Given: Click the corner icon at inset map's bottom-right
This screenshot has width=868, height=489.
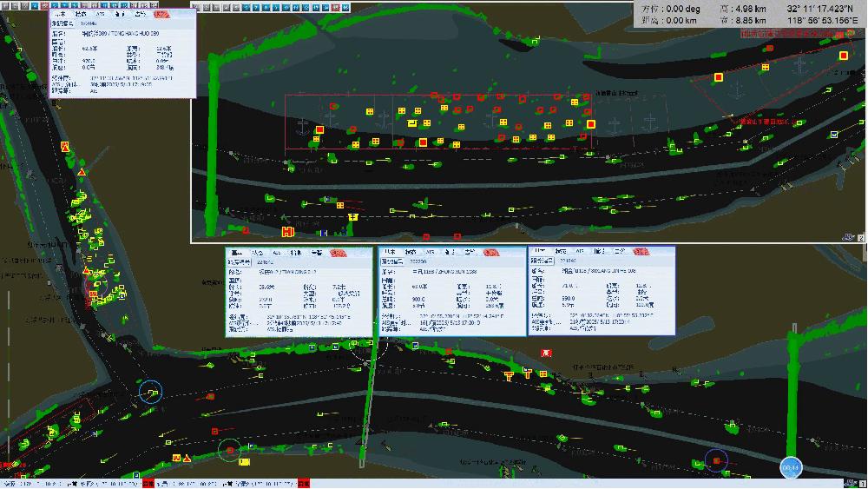Looking at the screenshot, I should [860, 237].
